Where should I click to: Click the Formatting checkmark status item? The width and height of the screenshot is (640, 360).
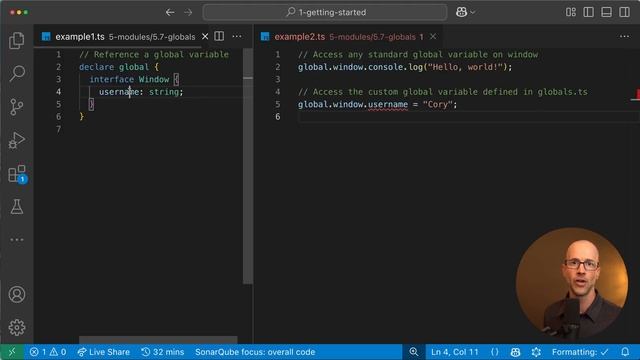coord(580,352)
